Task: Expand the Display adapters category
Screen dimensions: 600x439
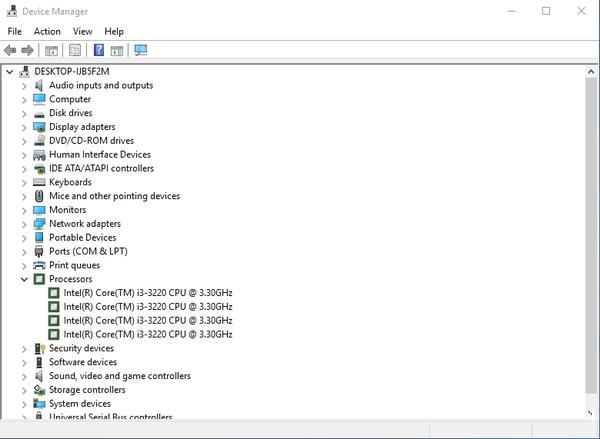Action: coord(24,127)
